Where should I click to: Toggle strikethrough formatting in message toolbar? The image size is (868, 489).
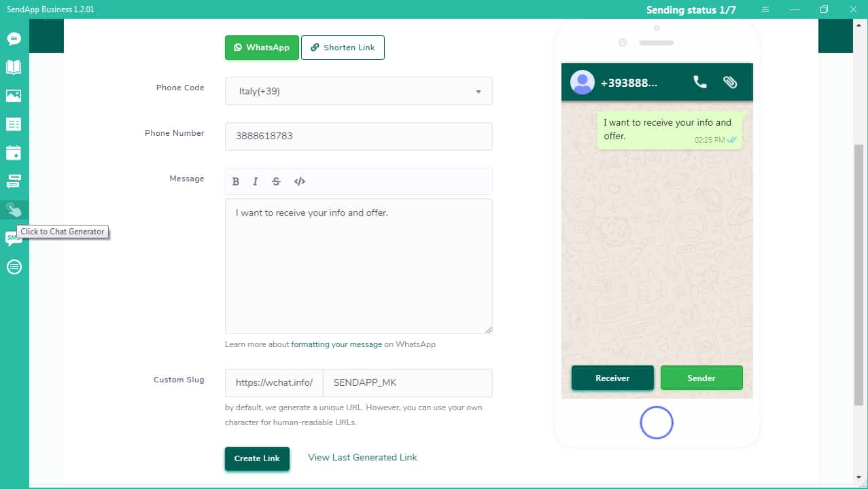pyautogui.click(x=276, y=181)
